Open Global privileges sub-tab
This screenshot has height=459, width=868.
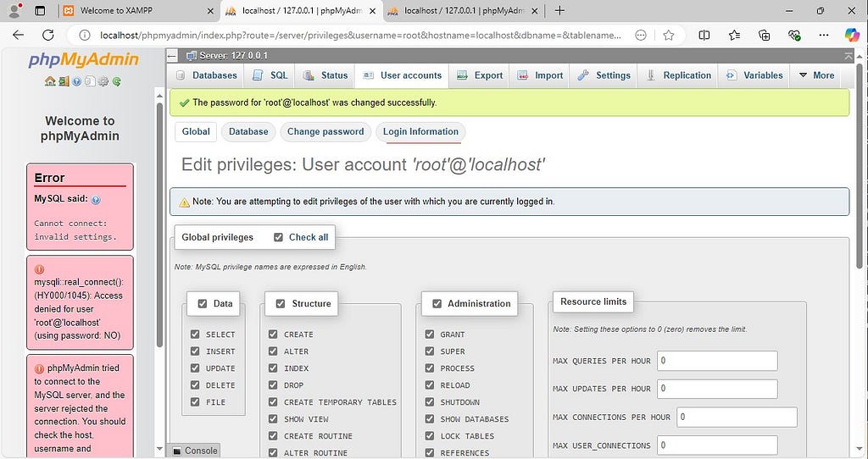pyautogui.click(x=196, y=131)
